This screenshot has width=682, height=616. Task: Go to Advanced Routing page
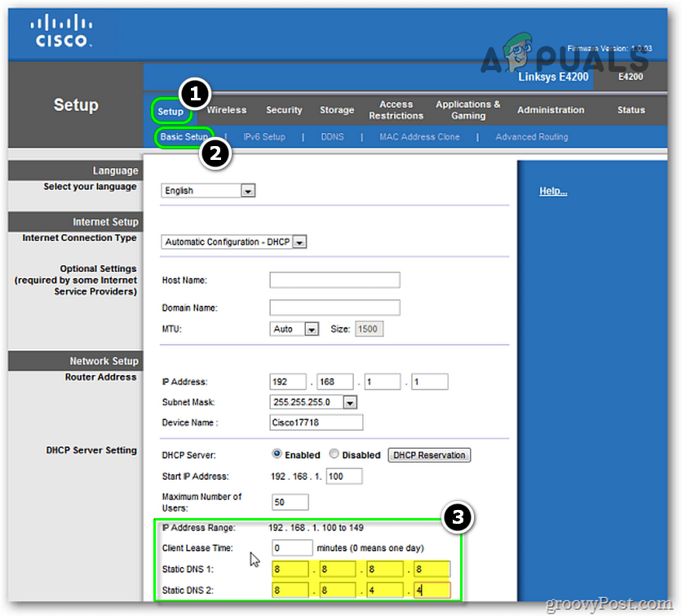click(531, 137)
